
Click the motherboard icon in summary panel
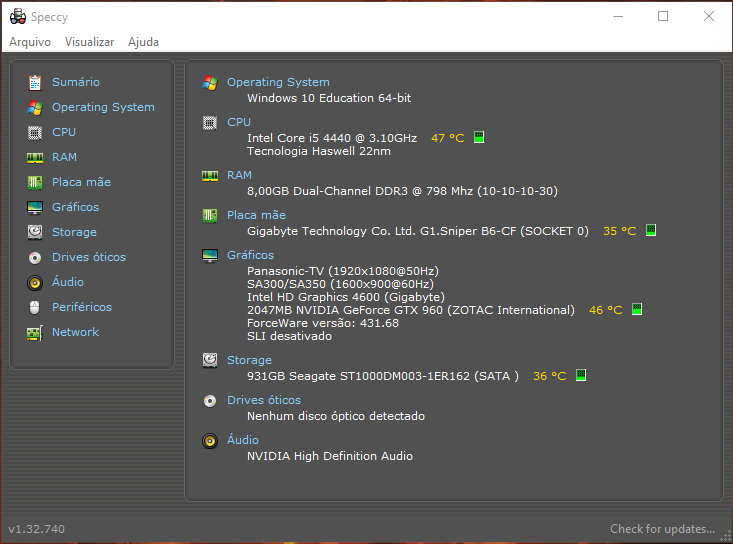point(210,215)
